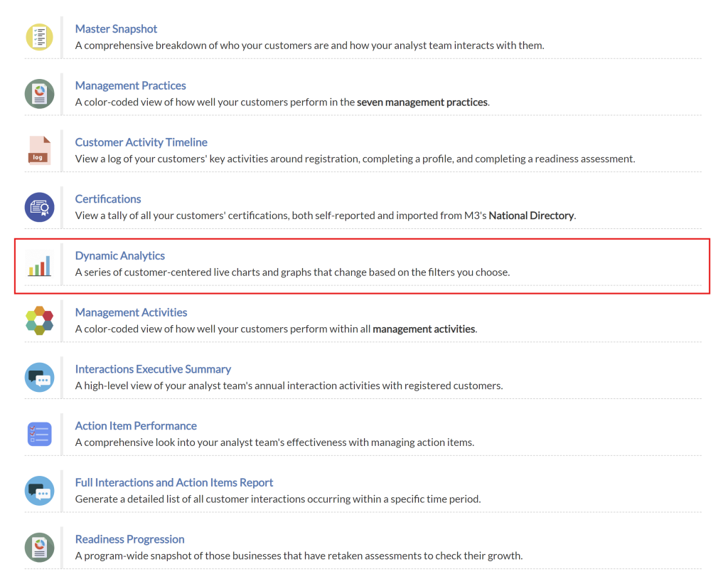Open Full Interactions and Action Items Report
The image size is (728, 584).
click(174, 483)
